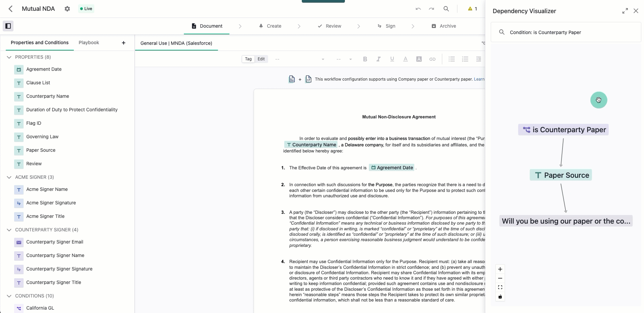This screenshot has width=644, height=313.
Task: Go back using the arrow beside Mutual NDA
Action: click(10, 9)
